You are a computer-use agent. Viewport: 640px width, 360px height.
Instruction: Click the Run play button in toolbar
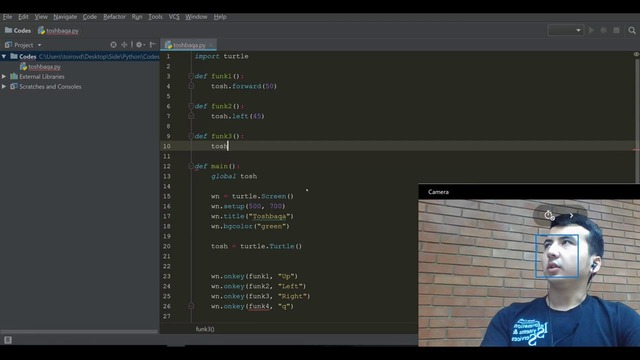(x=591, y=30)
